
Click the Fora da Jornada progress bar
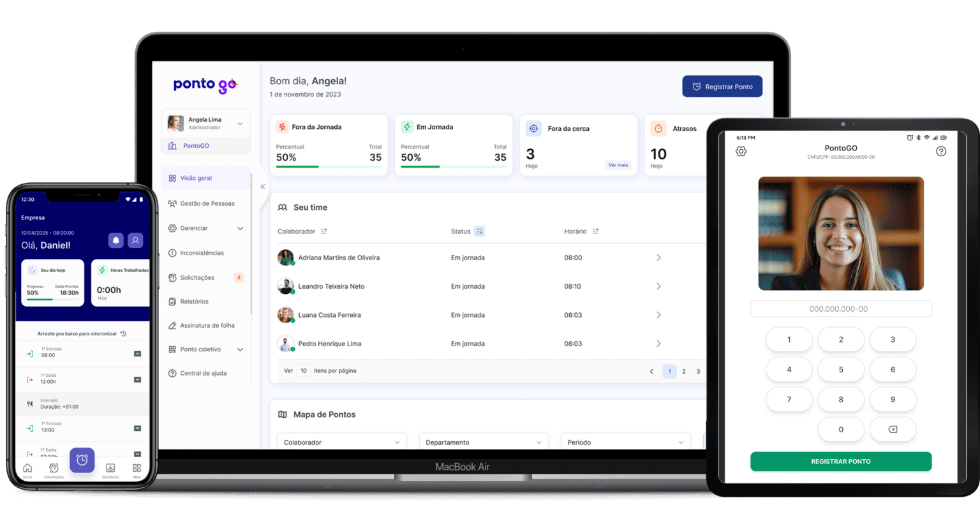pyautogui.click(x=329, y=167)
